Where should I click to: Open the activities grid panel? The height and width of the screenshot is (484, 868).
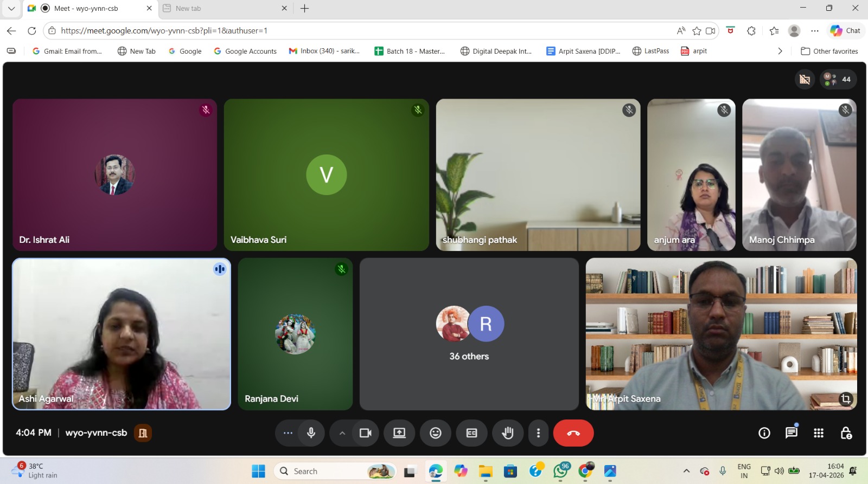[819, 433]
